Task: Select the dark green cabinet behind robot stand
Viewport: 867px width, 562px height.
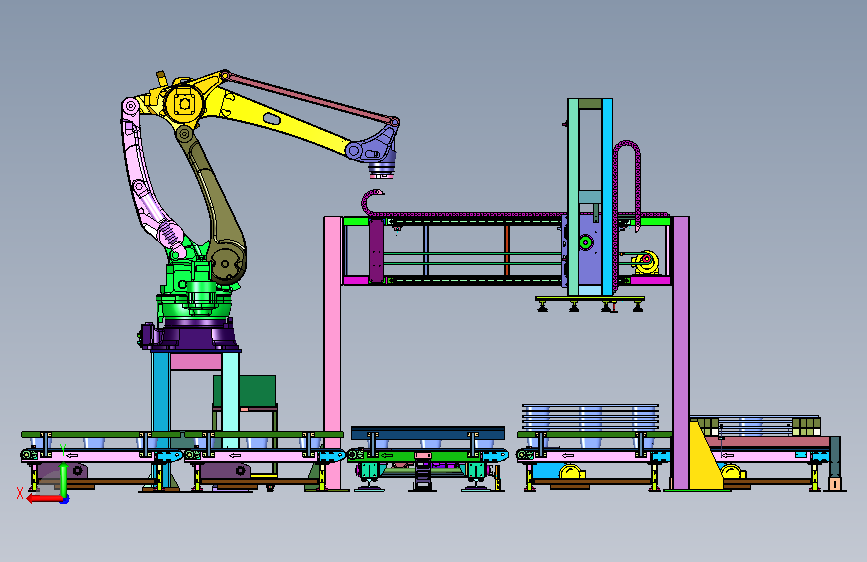Action: 255,391
